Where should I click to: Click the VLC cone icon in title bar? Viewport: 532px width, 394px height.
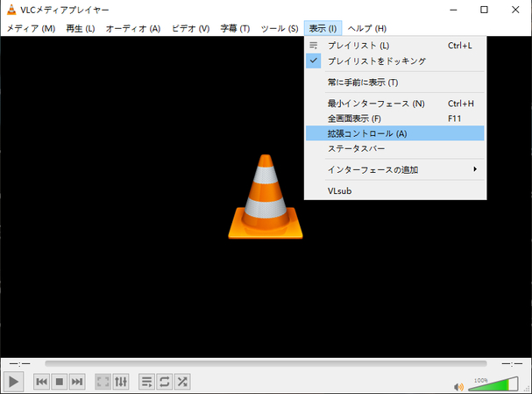[x=11, y=10]
